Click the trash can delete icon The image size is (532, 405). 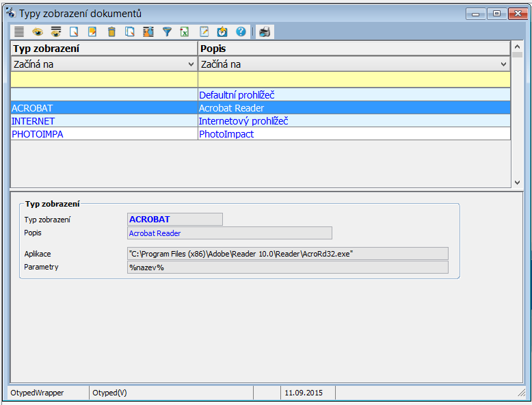111,31
